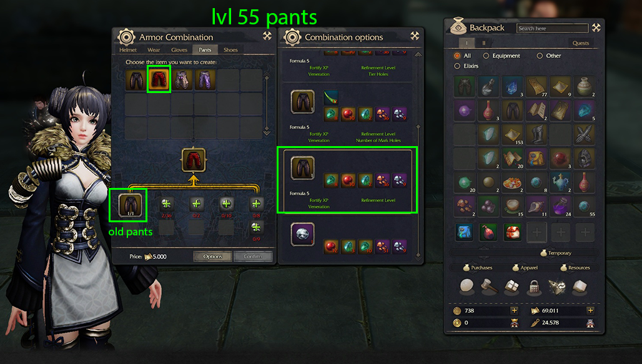
Task: Click the old pants ingredient slot
Action: [130, 205]
